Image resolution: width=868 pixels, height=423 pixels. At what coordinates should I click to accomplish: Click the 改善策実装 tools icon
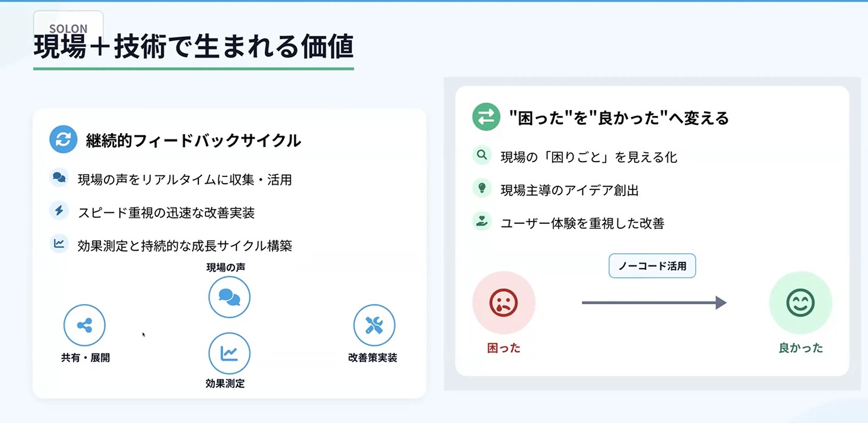(374, 325)
